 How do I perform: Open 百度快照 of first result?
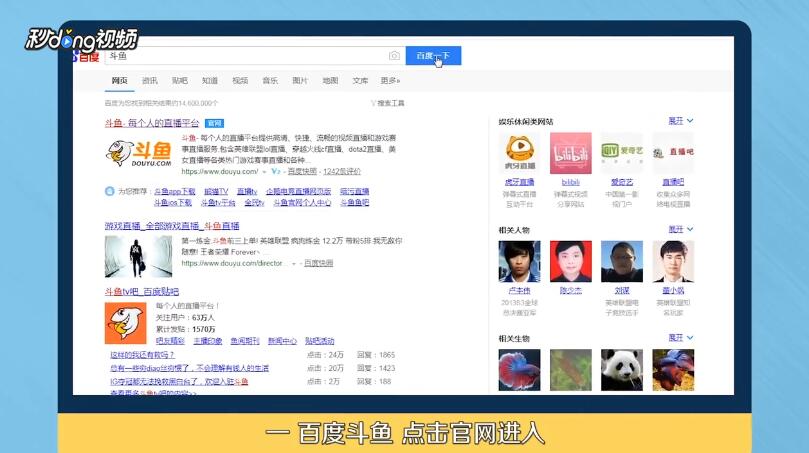point(302,171)
